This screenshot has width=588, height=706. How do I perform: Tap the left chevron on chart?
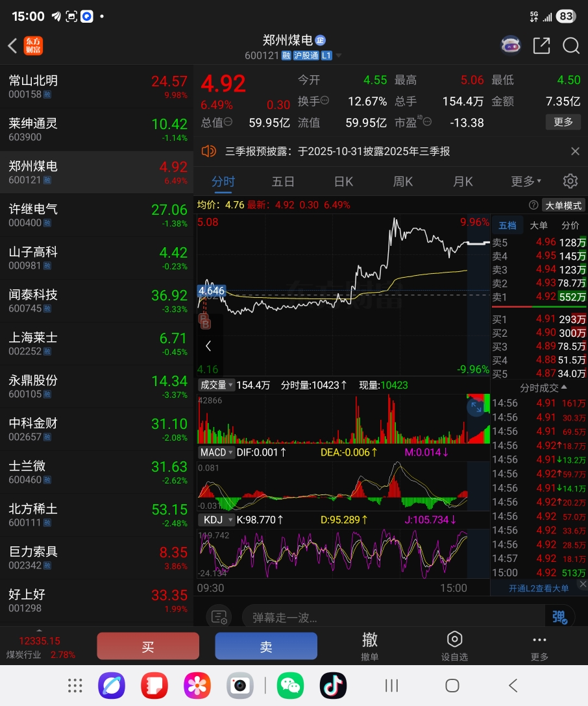(x=208, y=346)
